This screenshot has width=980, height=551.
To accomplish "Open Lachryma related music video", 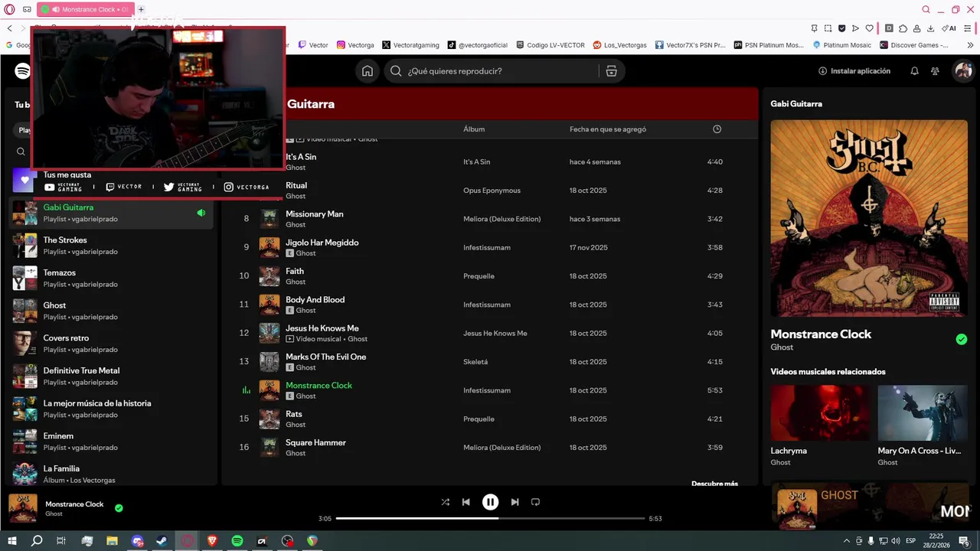I will coord(819,412).
